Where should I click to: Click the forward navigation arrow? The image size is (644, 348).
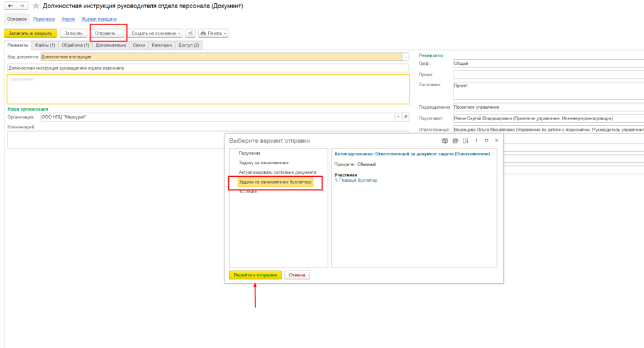pos(22,6)
